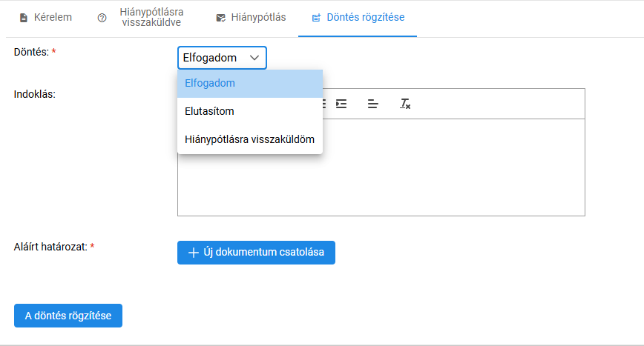
Task: Go to the Hiánypótlás tab
Action: [251, 18]
